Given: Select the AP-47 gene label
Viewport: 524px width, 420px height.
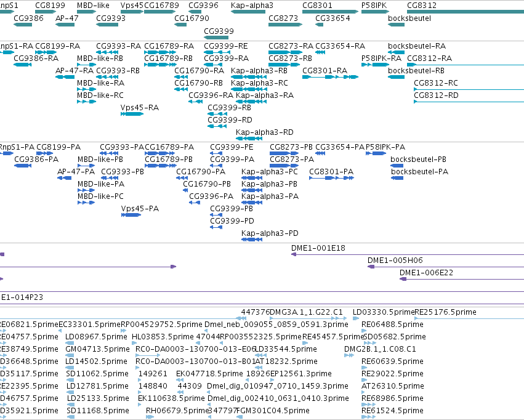Looking at the screenshot, I should pyautogui.click(x=67, y=18).
